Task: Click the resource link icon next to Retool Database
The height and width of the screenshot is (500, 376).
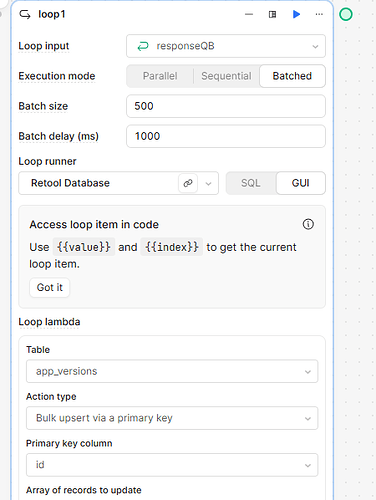Action: pos(188,183)
